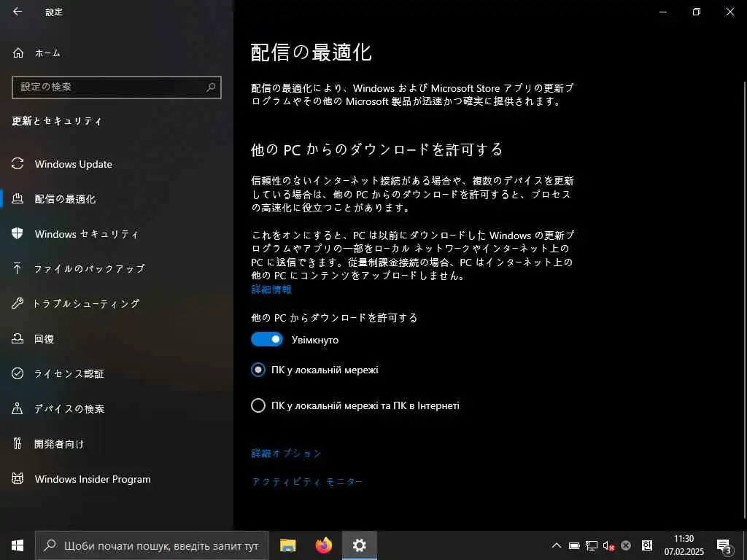747x560 pixels.
Task: Select ПК у локальній мережі radio option
Action: pyautogui.click(x=258, y=370)
